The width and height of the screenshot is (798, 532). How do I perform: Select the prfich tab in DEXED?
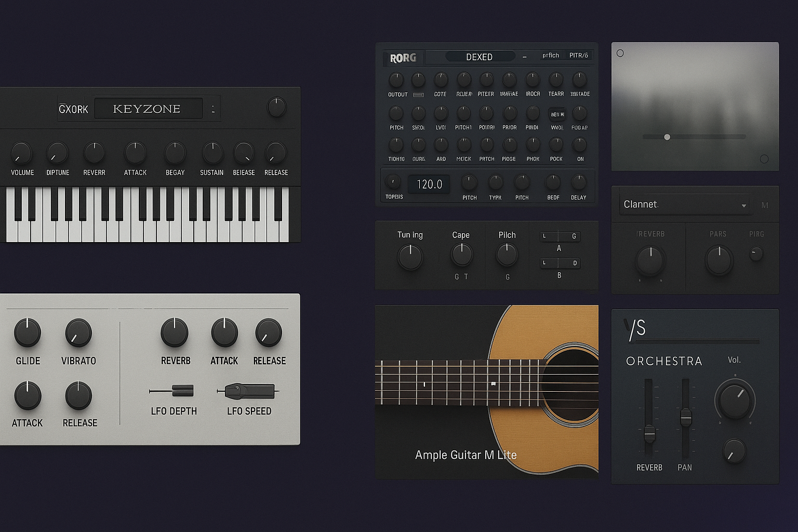[x=551, y=56]
